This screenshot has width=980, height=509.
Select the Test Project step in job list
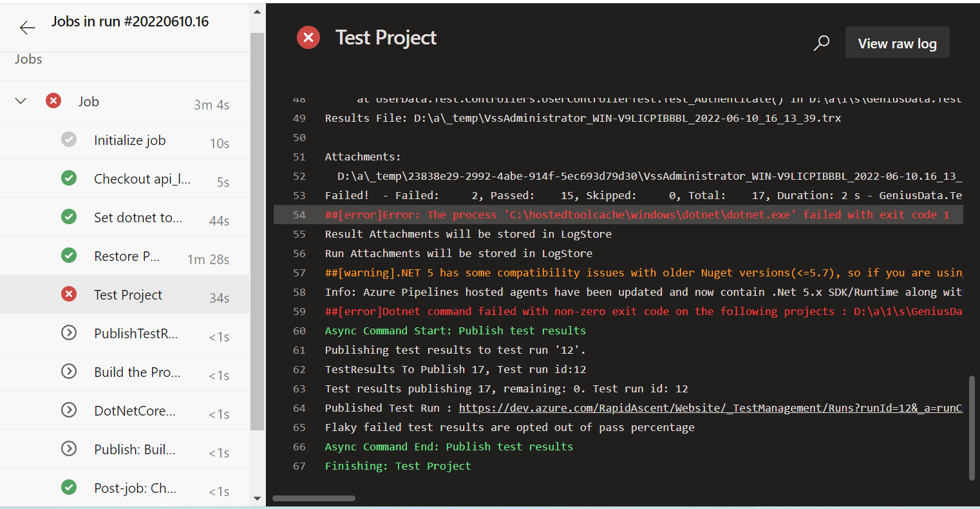[x=124, y=294]
